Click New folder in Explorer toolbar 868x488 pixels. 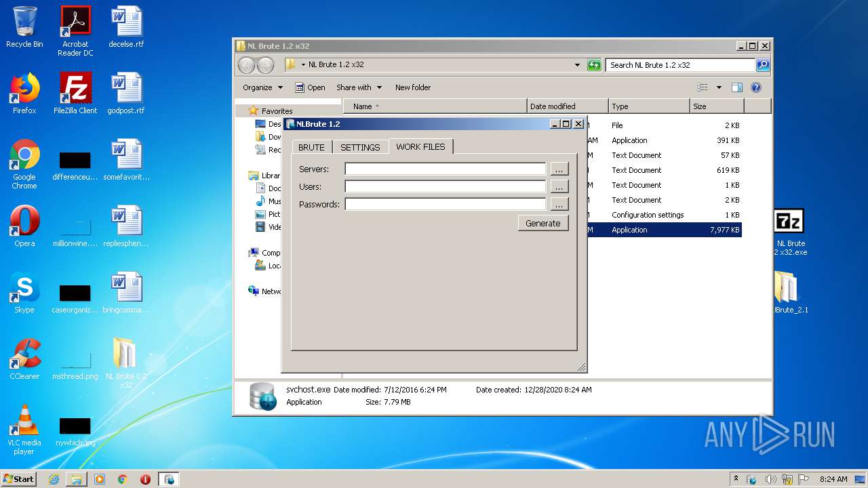coord(413,87)
